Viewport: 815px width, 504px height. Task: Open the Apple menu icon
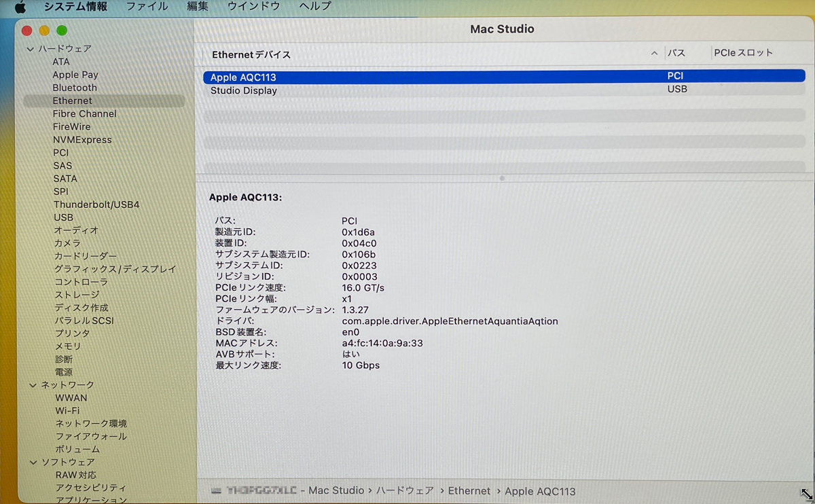(x=20, y=7)
